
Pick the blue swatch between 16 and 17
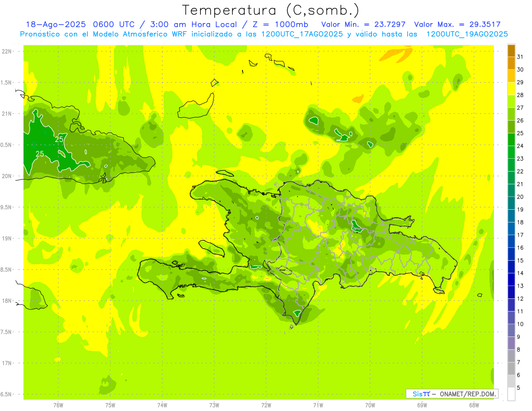tap(511, 241)
